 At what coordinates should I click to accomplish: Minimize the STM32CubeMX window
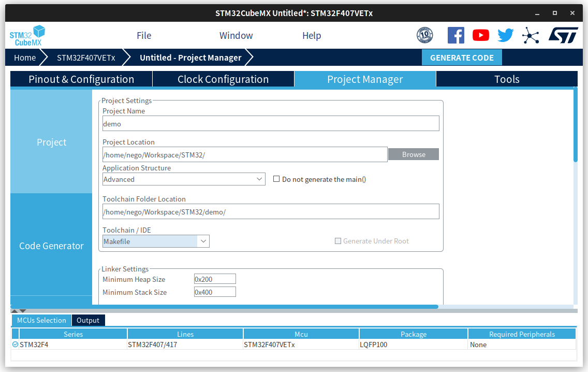(537, 13)
